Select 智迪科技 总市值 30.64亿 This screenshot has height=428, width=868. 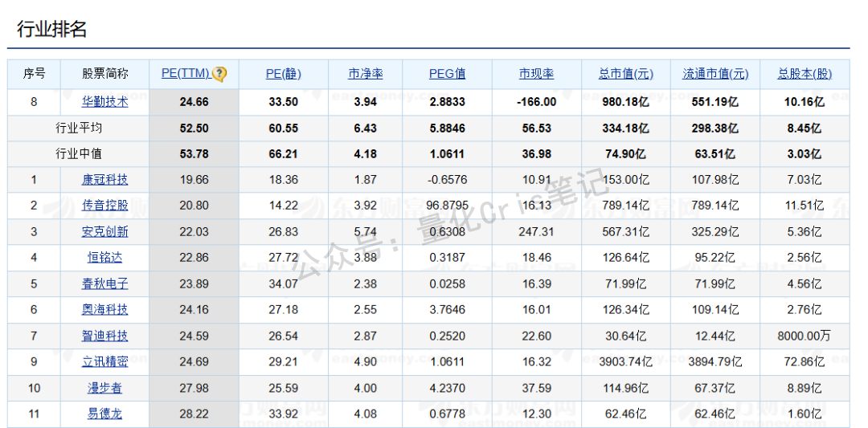click(x=625, y=336)
